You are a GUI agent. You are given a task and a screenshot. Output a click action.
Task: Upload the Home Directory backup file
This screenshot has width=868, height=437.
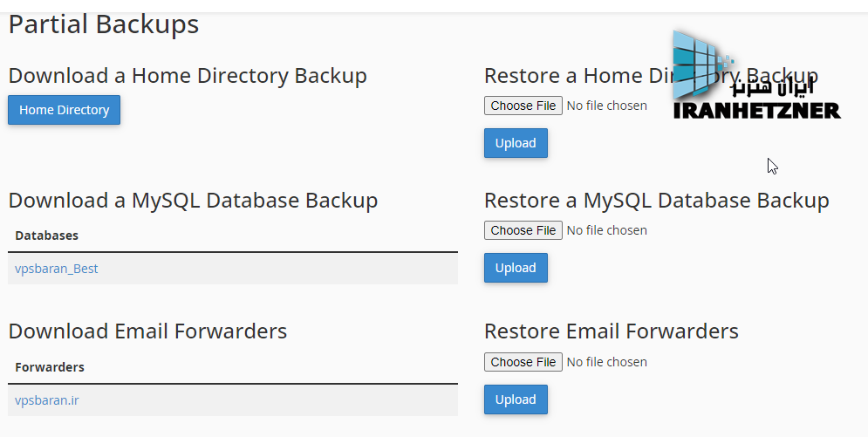pos(516,143)
